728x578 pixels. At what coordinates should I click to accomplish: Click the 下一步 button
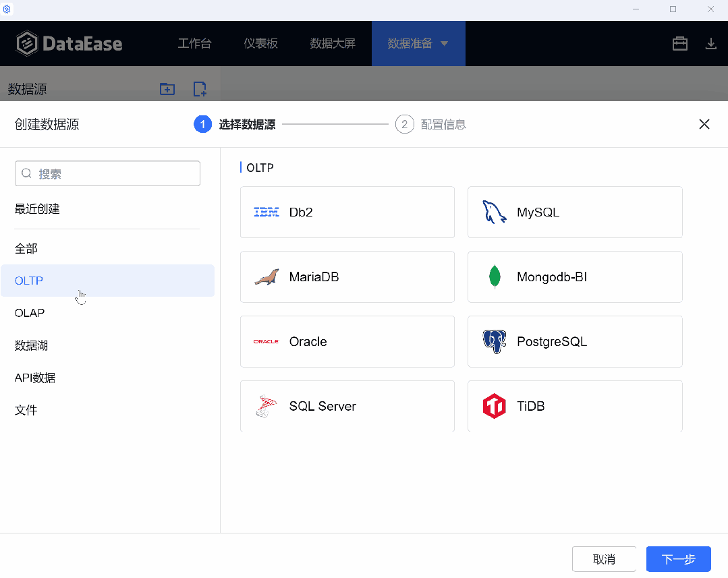pos(678,558)
